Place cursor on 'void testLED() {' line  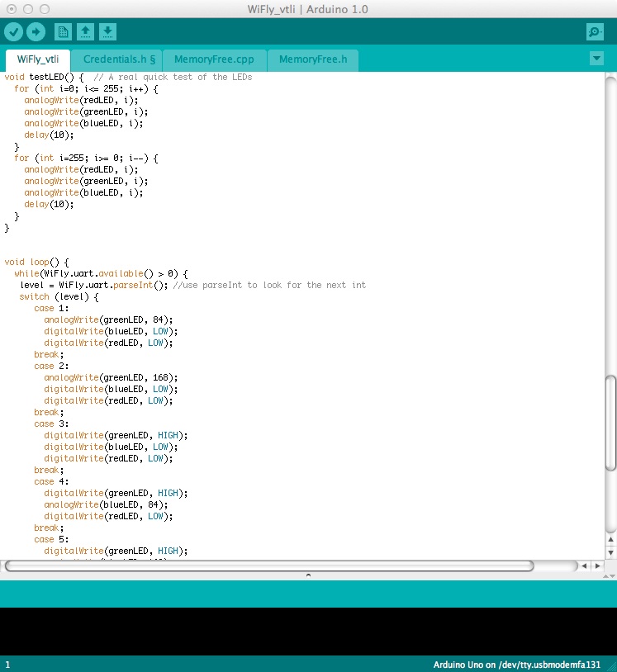pos(44,77)
